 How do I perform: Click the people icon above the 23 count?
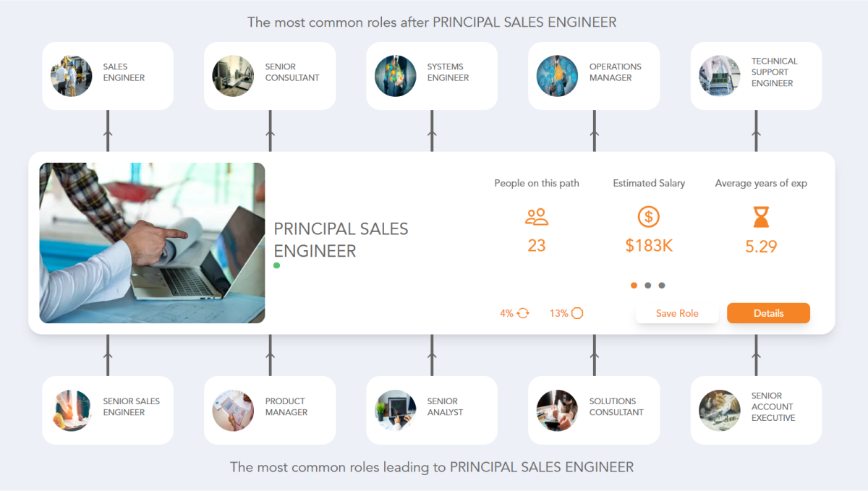(x=536, y=216)
